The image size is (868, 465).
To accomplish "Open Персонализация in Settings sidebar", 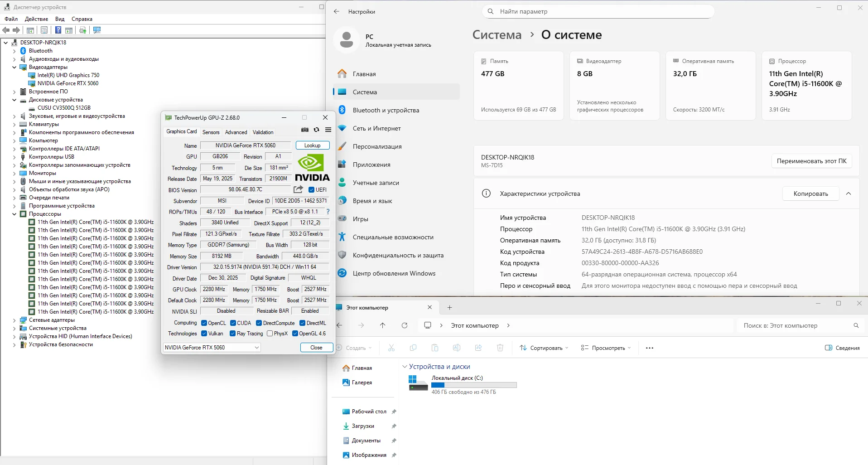I will (x=397, y=146).
